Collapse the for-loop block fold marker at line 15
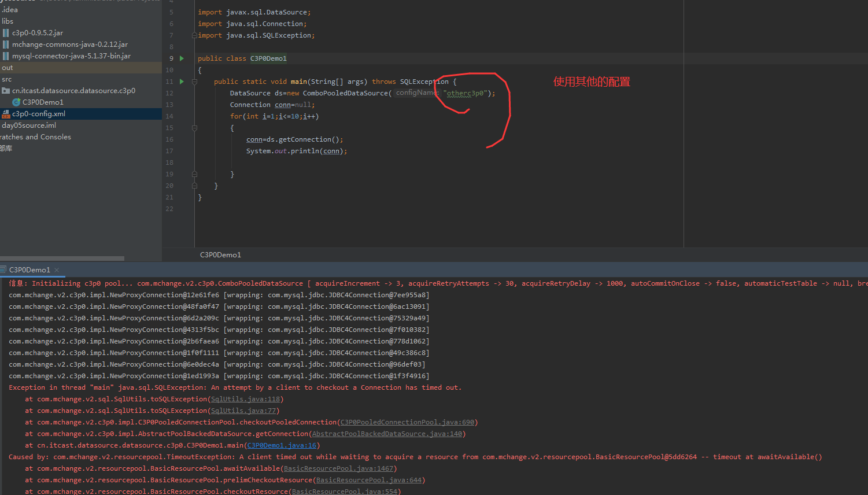Screen dimensions: 868x495 coord(194,128)
